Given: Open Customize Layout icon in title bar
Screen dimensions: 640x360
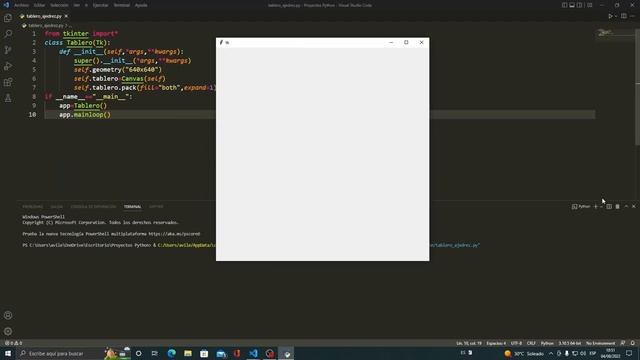Looking at the screenshot, I should point(590,5).
